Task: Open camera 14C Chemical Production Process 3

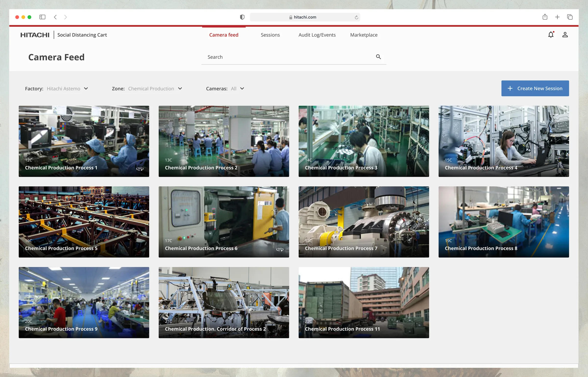Action: [364, 141]
